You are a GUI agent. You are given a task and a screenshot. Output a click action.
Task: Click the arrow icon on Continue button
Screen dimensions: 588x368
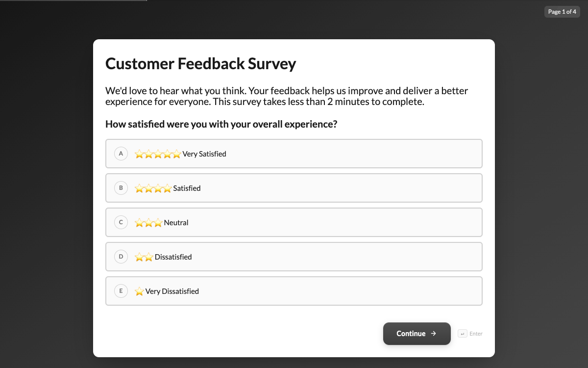433,334
